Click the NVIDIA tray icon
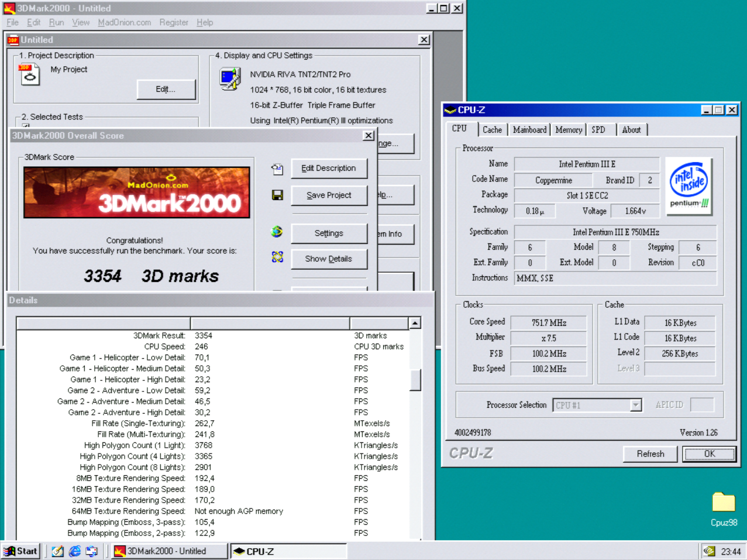 coord(709,551)
